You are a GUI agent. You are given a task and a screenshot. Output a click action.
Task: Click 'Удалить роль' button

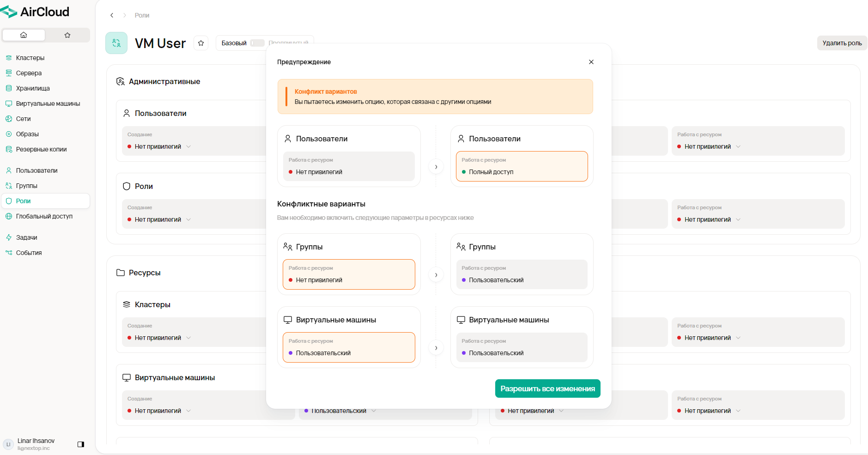coord(842,43)
